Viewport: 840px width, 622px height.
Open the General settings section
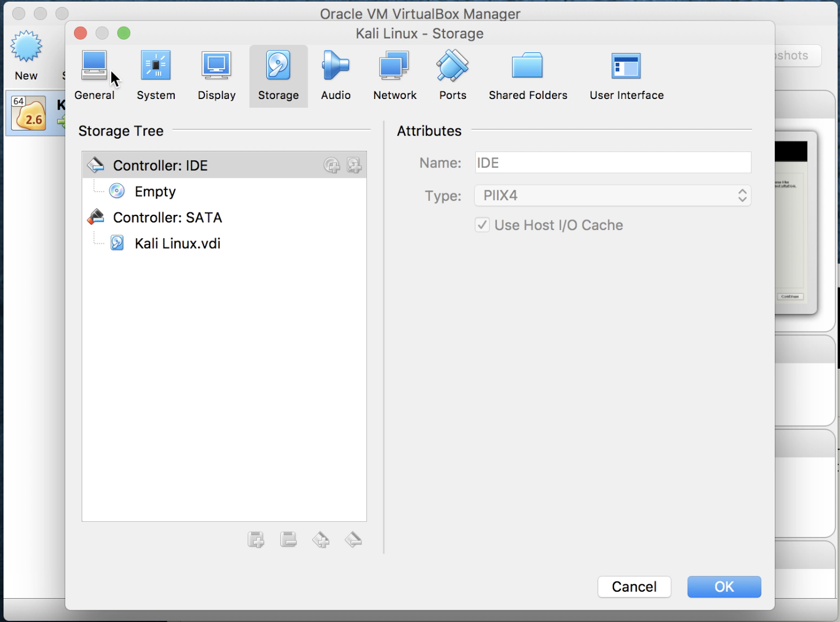tap(94, 76)
